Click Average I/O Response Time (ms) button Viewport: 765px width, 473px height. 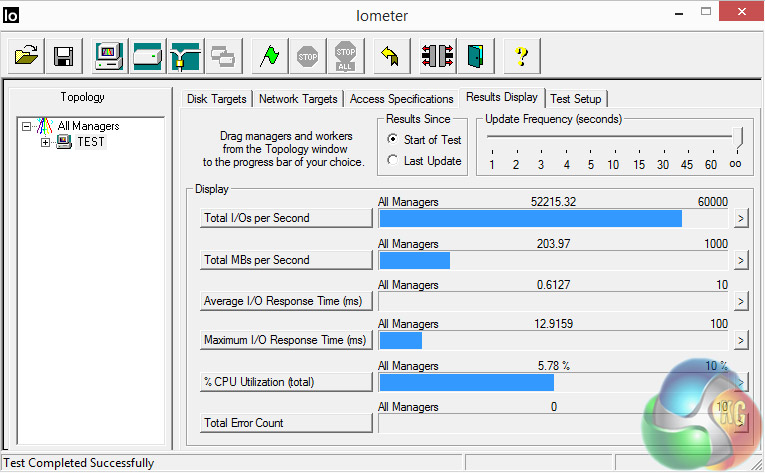click(286, 301)
